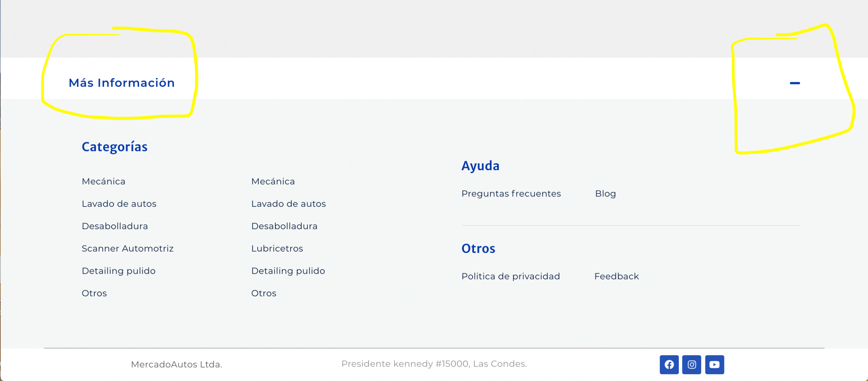Go to the Blog link

pyautogui.click(x=605, y=194)
